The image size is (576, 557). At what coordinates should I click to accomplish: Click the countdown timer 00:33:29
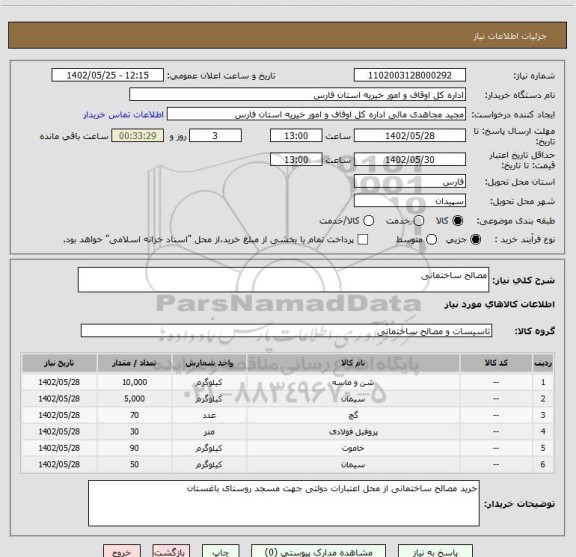click(138, 136)
